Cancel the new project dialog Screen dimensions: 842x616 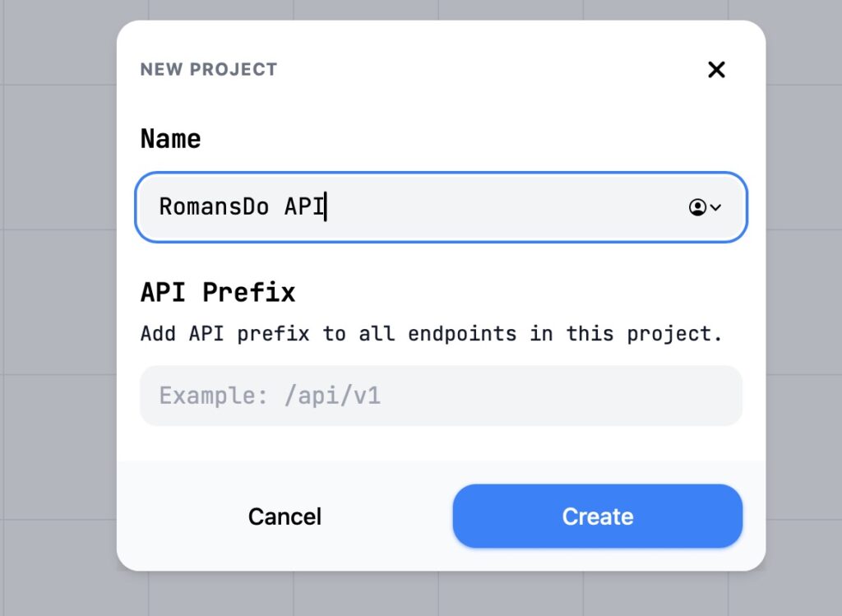tap(285, 516)
